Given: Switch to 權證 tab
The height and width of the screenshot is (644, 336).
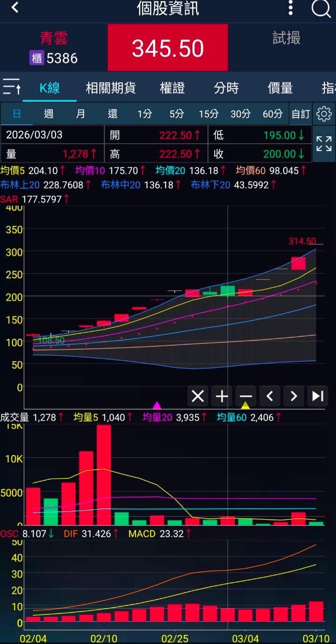Looking at the screenshot, I should click(x=172, y=88).
